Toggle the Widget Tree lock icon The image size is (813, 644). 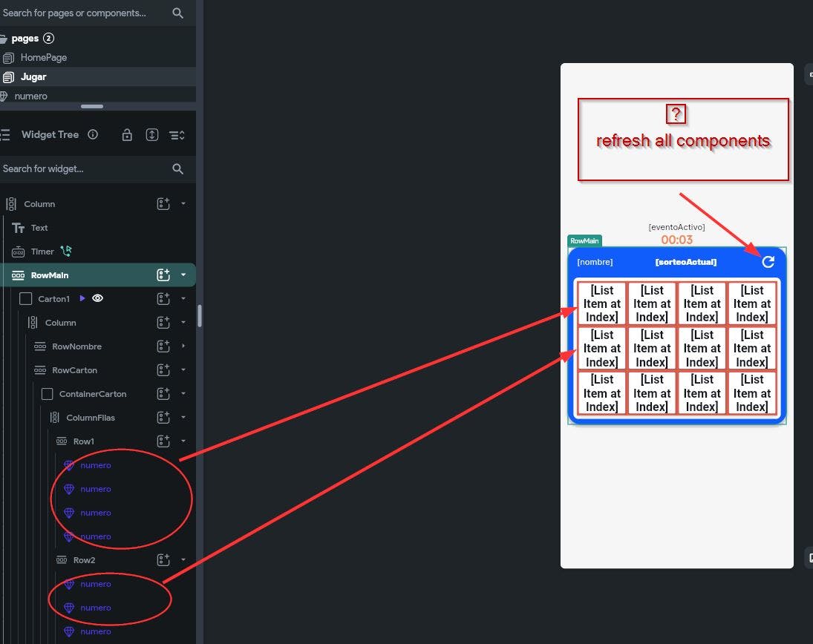tap(127, 135)
